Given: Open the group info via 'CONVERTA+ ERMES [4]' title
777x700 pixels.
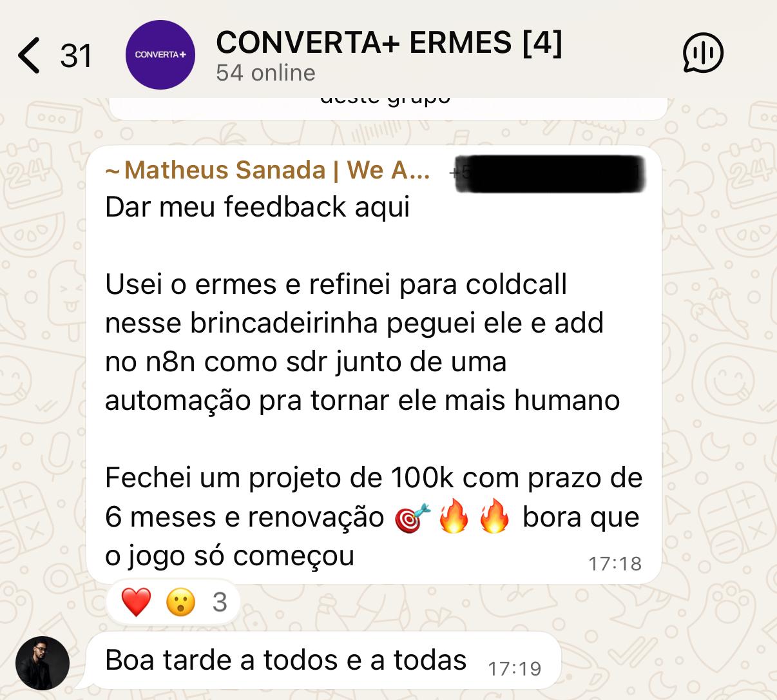Looking at the screenshot, I should point(389,43).
